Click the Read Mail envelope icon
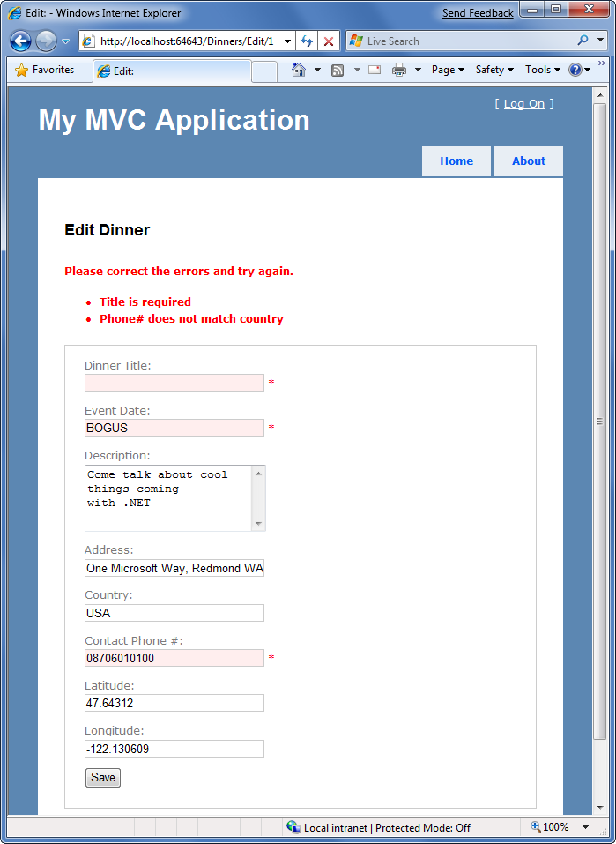Screen dimensions: 616x844 point(375,70)
